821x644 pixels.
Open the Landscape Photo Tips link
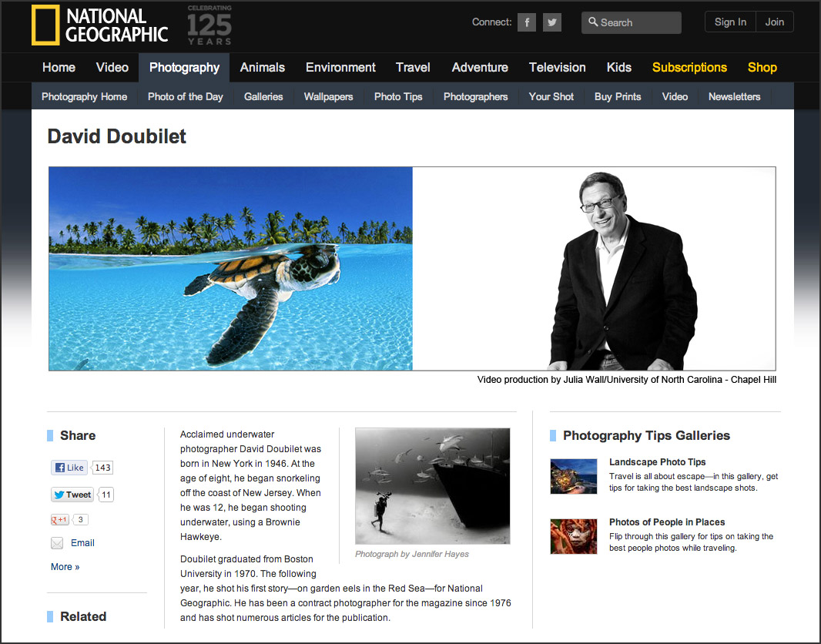(657, 461)
